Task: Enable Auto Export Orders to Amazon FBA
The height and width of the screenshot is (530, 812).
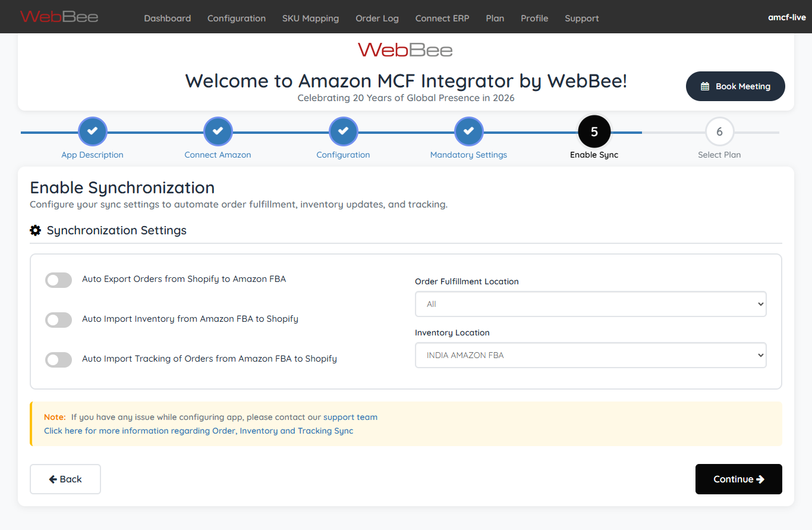Action: tap(58, 280)
